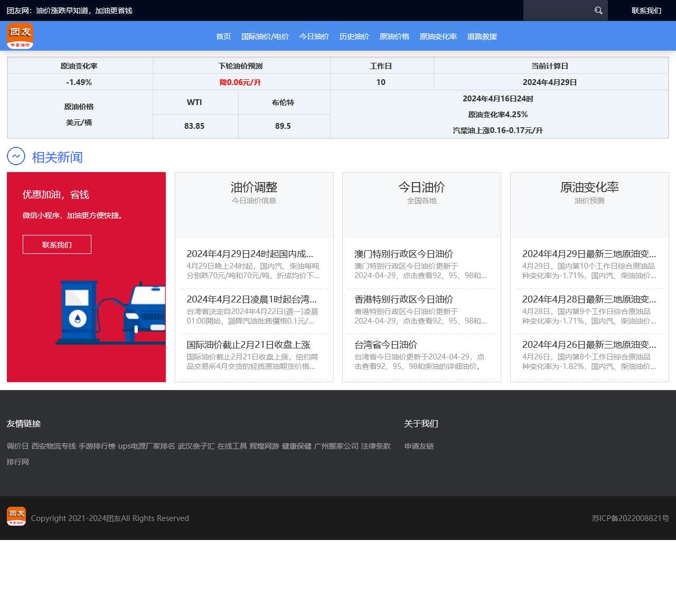Select the 今日油价 navigation item
This screenshot has height=616, width=676.
(x=314, y=36)
